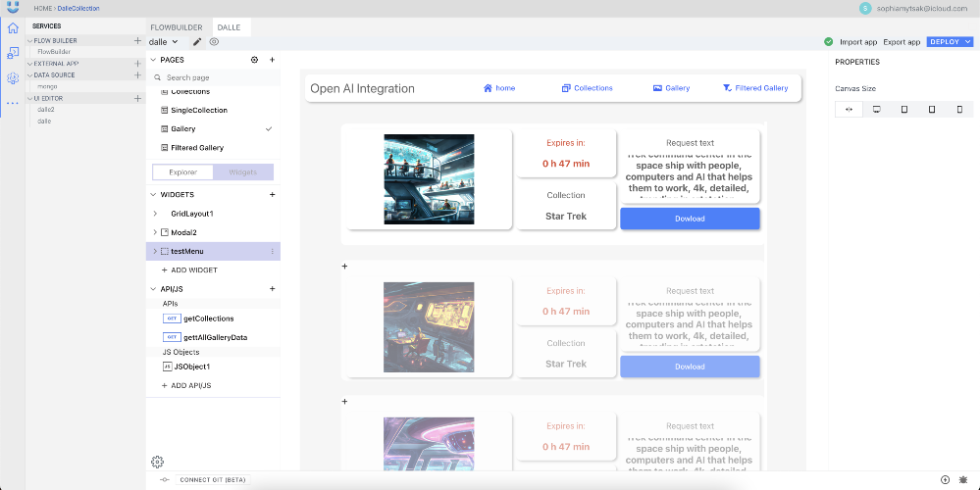The height and width of the screenshot is (490, 980).
Task: Select the third canvas size icon
Action: 904,109
